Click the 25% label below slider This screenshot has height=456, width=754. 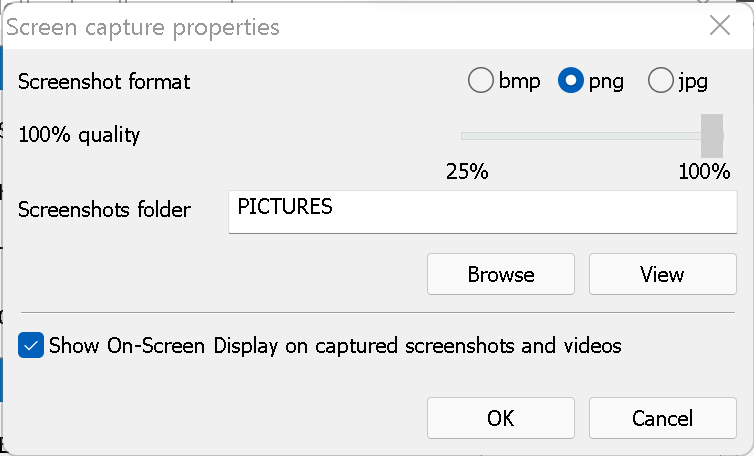click(466, 171)
